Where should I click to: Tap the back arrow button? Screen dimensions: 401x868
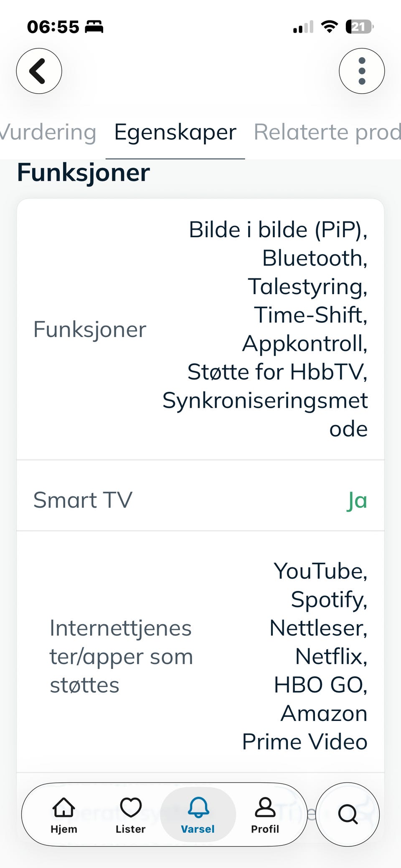click(x=39, y=71)
